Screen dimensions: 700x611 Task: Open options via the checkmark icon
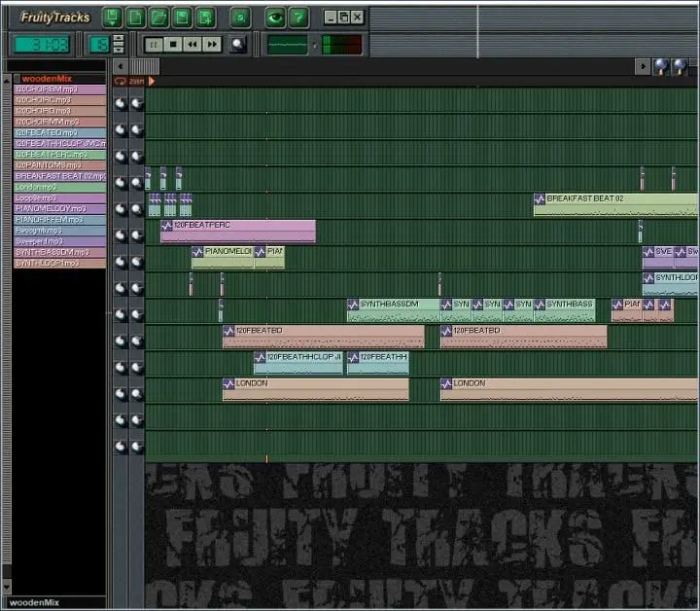240,18
